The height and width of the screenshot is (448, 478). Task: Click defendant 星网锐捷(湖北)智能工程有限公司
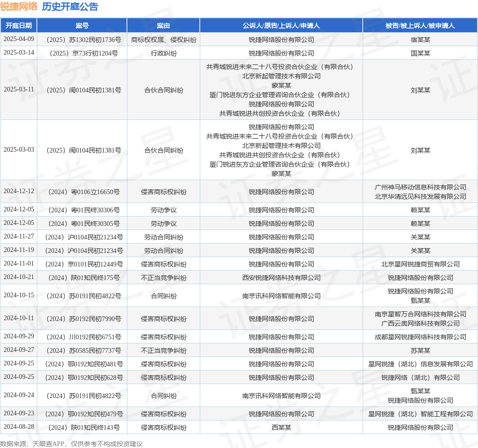[421, 414]
